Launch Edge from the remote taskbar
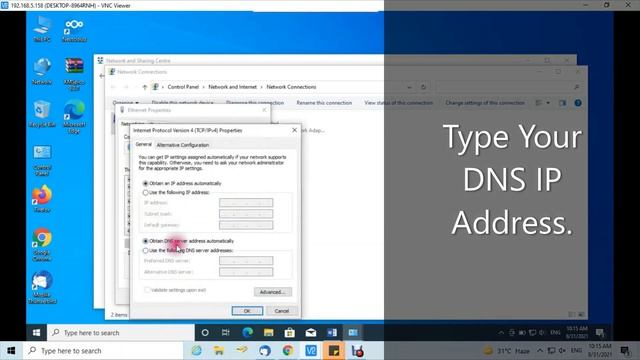 pyautogui.click(x=247, y=333)
